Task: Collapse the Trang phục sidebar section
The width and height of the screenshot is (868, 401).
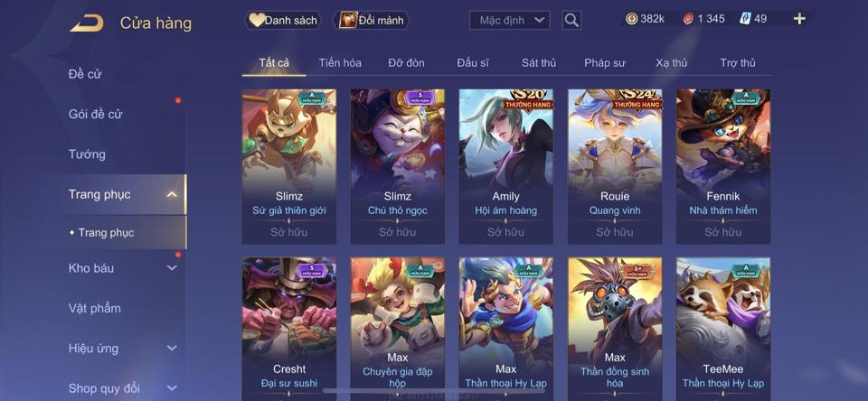Action: (x=172, y=194)
